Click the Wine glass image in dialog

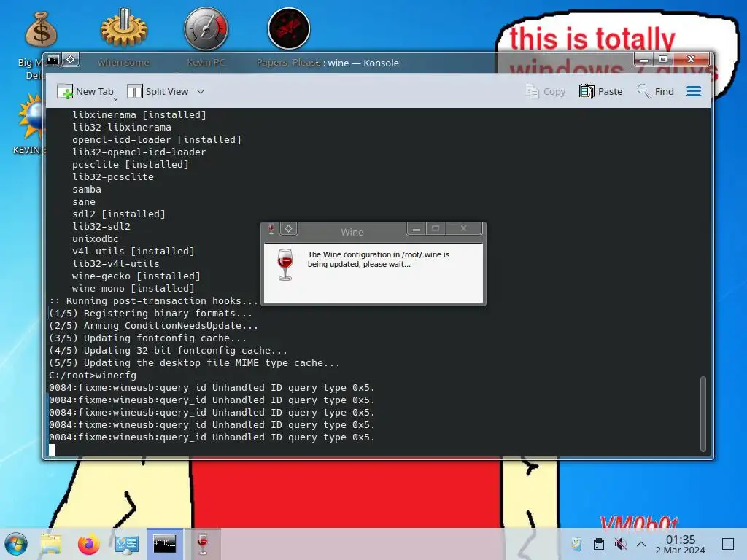pyautogui.click(x=285, y=264)
